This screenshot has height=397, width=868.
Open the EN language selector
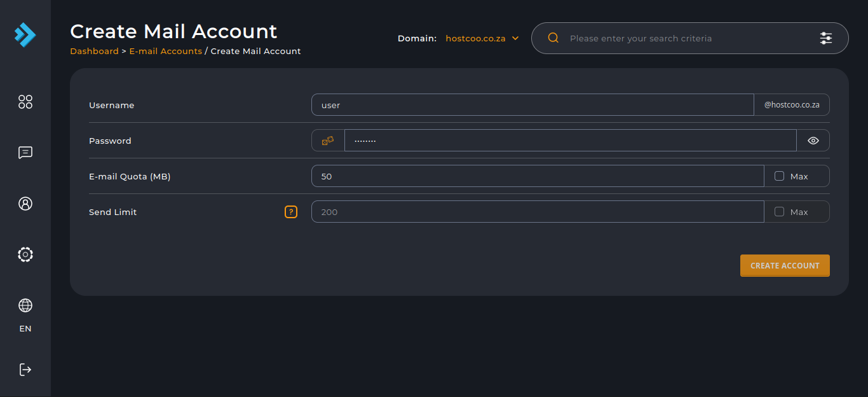click(x=25, y=329)
